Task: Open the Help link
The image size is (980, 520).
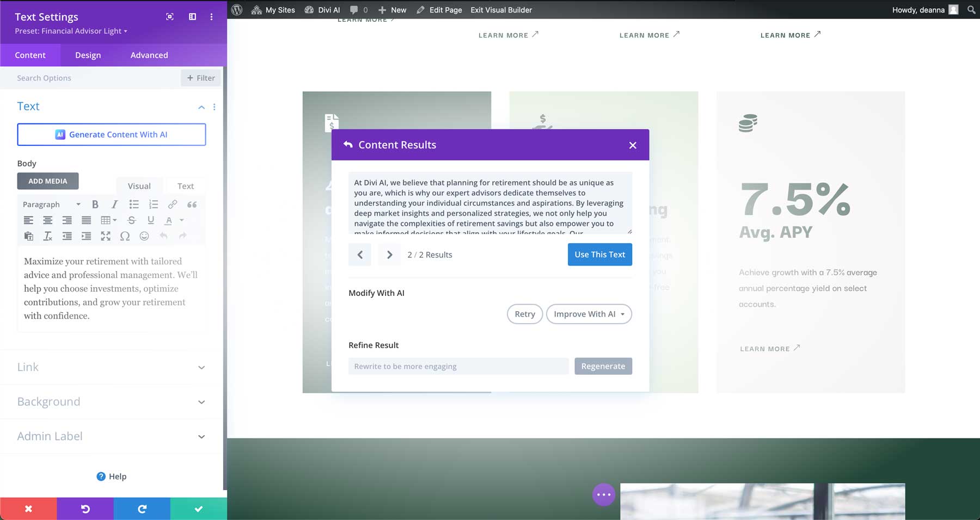Action: tap(112, 476)
